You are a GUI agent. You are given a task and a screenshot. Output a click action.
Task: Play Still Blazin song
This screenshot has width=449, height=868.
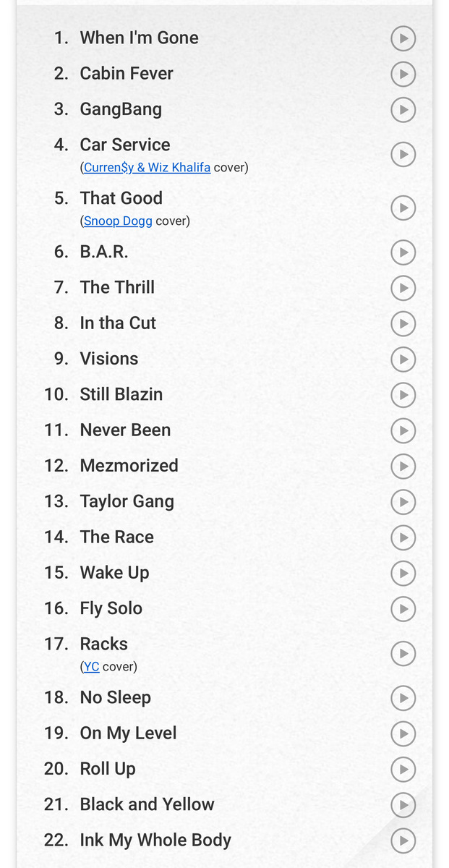click(403, 394)
